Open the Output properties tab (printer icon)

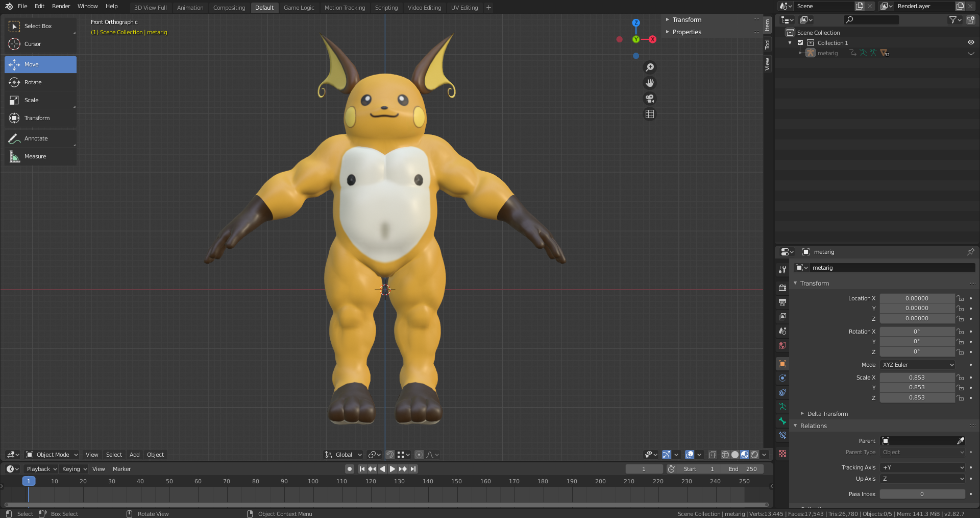pos(782,302)
